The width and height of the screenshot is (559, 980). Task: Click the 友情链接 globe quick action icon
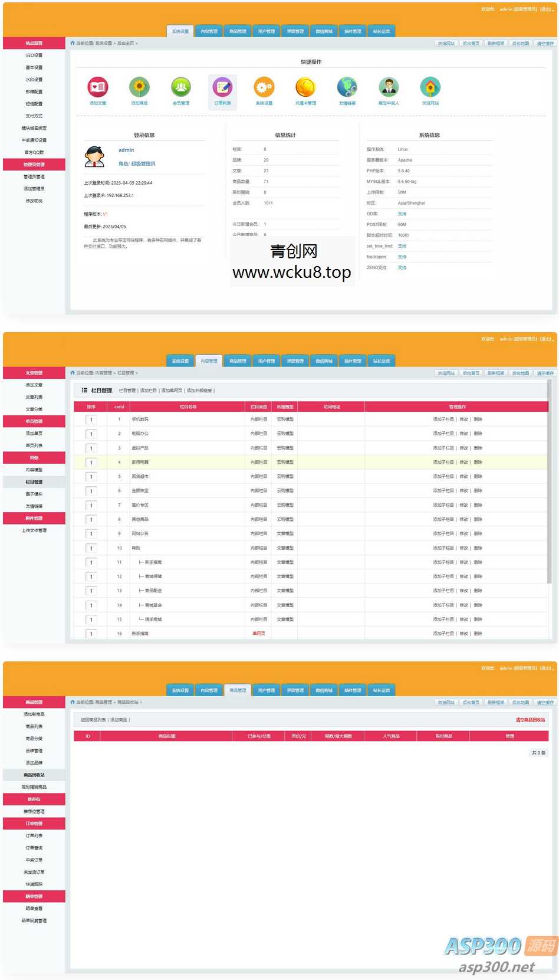347,87
